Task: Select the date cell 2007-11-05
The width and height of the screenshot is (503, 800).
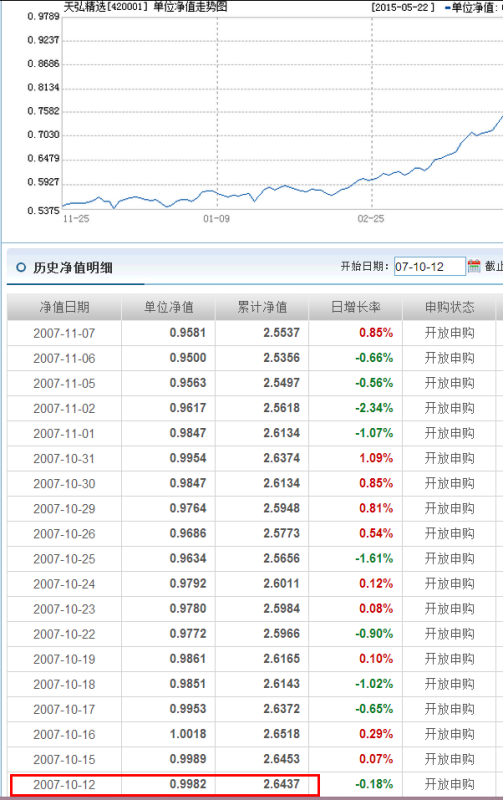Action: [64, 383]
